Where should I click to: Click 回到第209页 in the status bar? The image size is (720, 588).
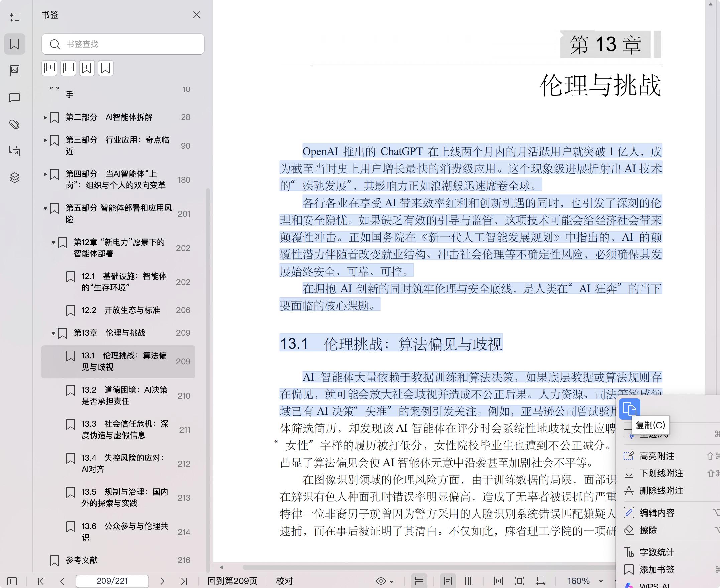coord(232,581)
